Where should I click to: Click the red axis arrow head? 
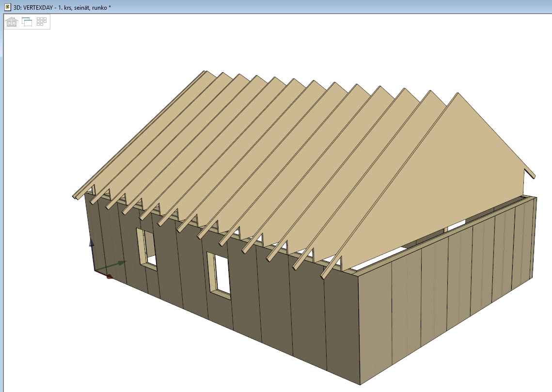(x=110, y=277)
